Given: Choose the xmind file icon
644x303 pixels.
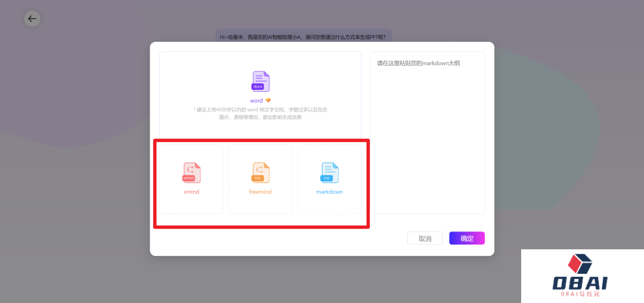Looking at the screenshot, I should click(x=191, y=172).
